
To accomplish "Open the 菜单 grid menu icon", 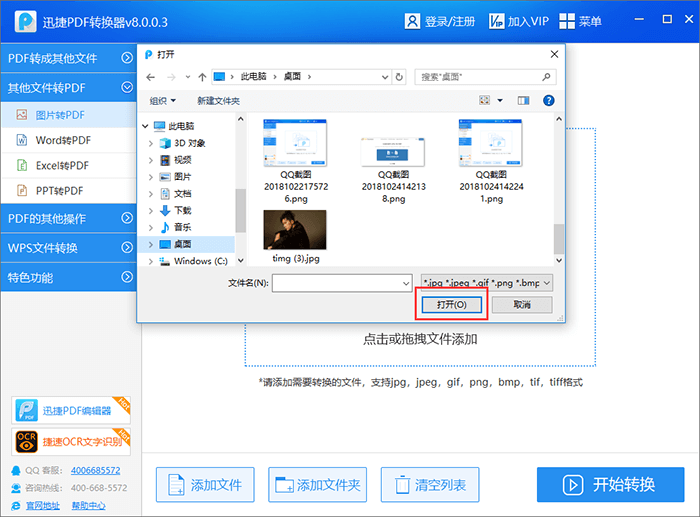I will click(567, 21).
